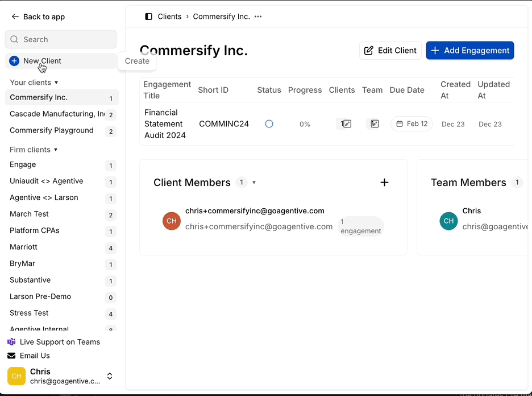Collapse the Firm clients section
The width and height of the screenshot is (532, 396).
pos(56,150)
